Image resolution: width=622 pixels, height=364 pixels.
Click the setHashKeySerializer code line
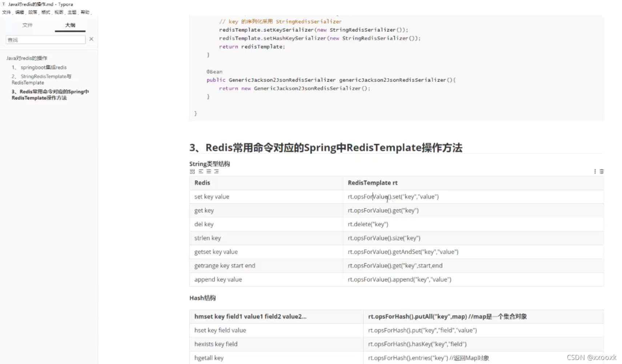[x=320, y=38]
